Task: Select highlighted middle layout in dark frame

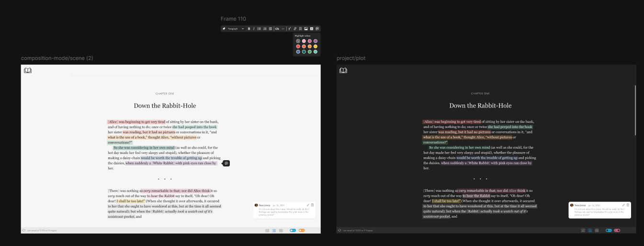Action: (x=590, y=231)
